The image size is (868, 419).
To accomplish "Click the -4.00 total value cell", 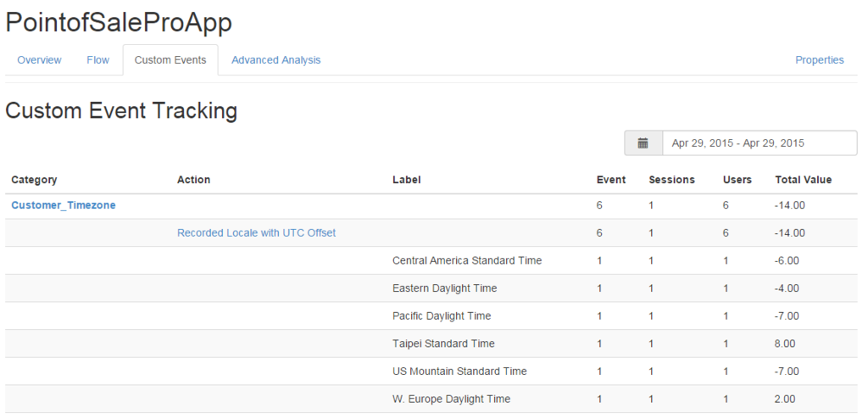I will [x=787, y=288].
